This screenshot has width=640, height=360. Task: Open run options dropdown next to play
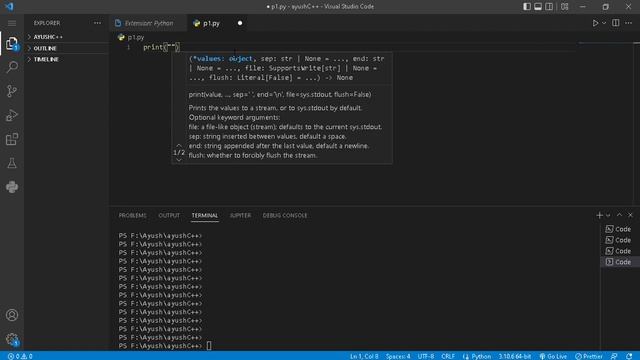point(604,23)
